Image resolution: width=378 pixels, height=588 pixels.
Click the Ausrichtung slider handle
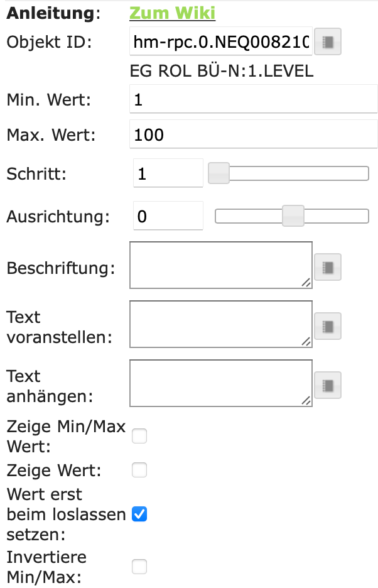[x=293, y=216]
